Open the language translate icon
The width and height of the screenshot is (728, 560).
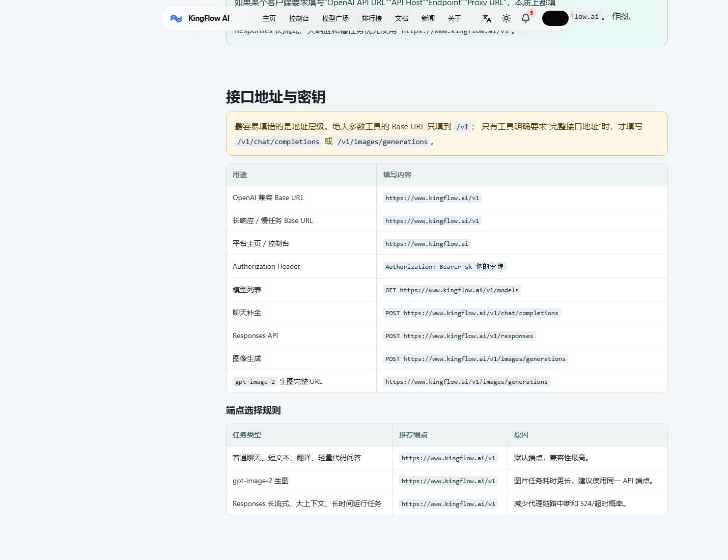tap(487, 18)
